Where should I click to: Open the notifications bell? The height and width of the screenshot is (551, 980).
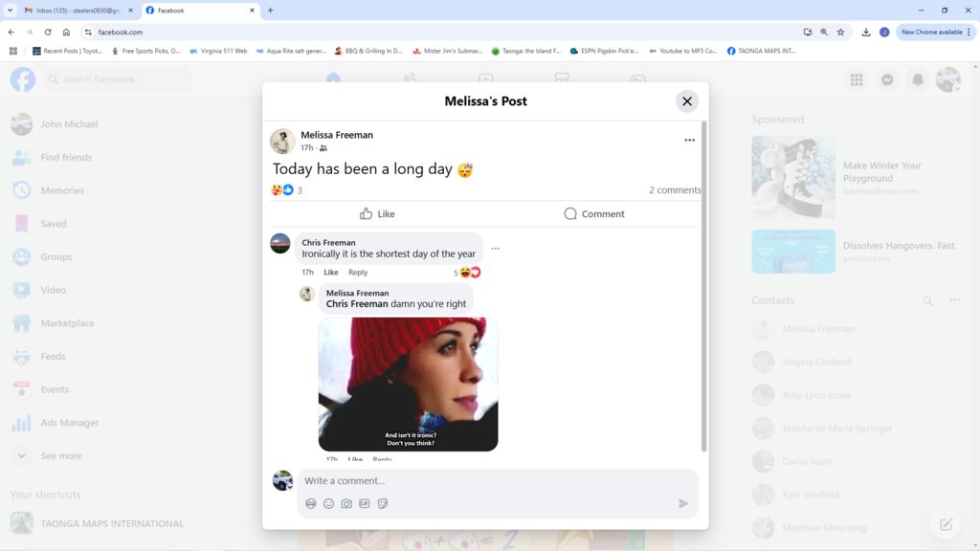pyautogui.click(x=918, y=79)
